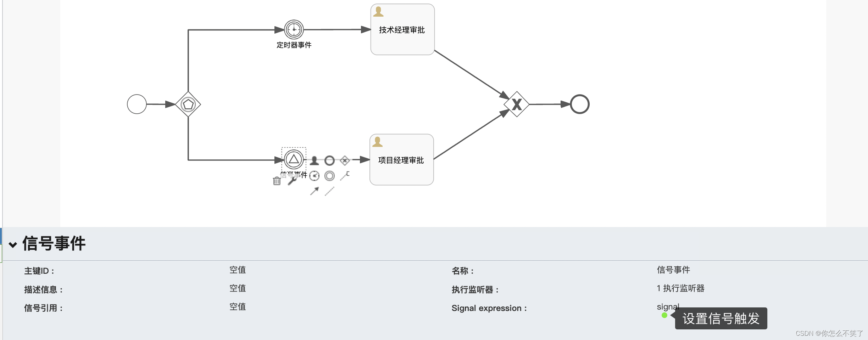
Task: Append an exclusive gateway from context pad
Action: pos(345,161)
